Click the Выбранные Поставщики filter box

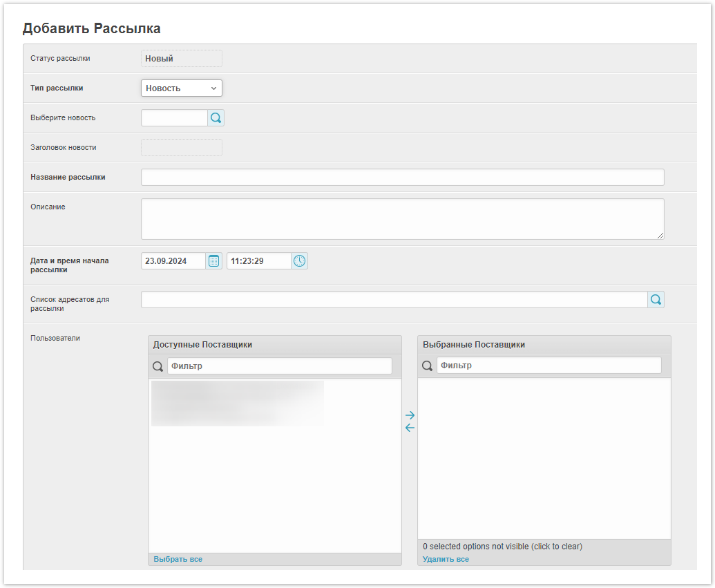coord(549,366)
